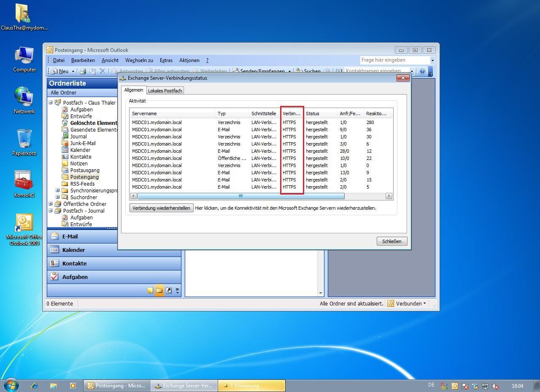The height and width of the screenshot is (392, 540).
Task: Select the Kontakte folder in tree
Action: click(x=81, y=157)
